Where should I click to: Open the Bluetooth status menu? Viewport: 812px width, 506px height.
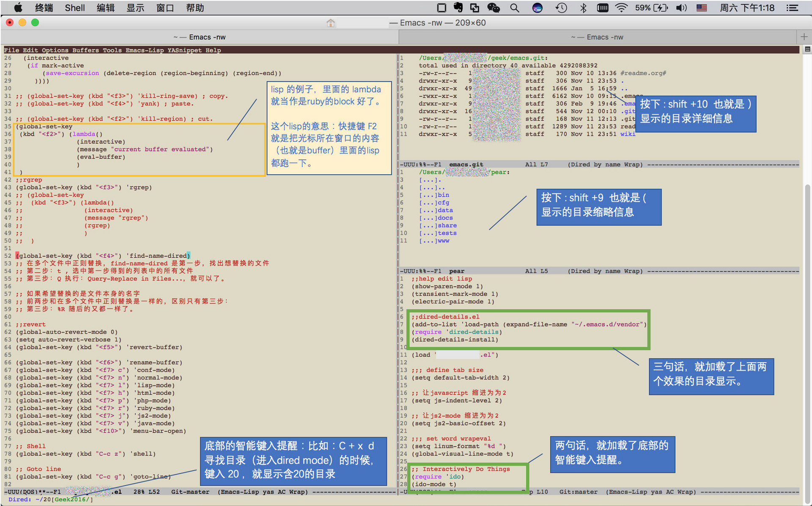pyautogui.click(x=583, y=8)
